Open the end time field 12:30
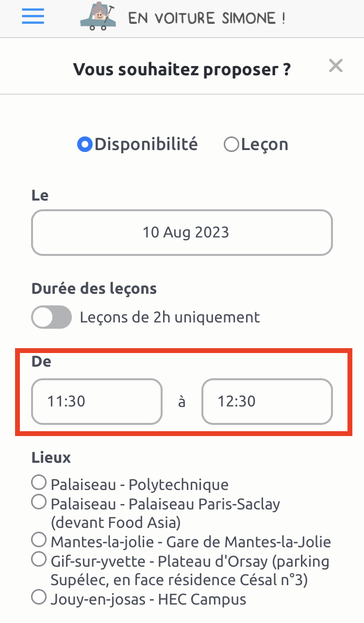364x623 pixels. pos(267,402)
